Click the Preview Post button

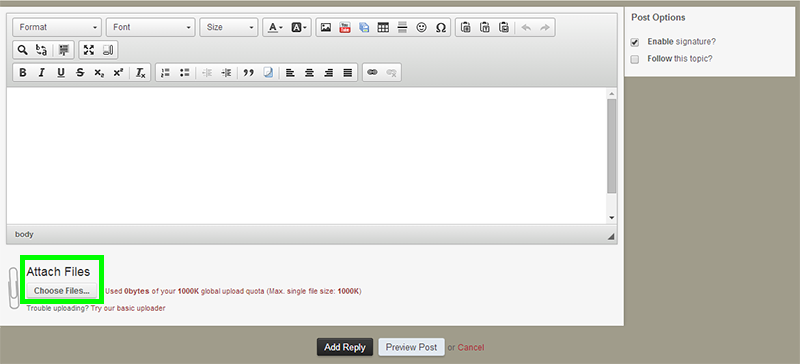tap(411, 347)
